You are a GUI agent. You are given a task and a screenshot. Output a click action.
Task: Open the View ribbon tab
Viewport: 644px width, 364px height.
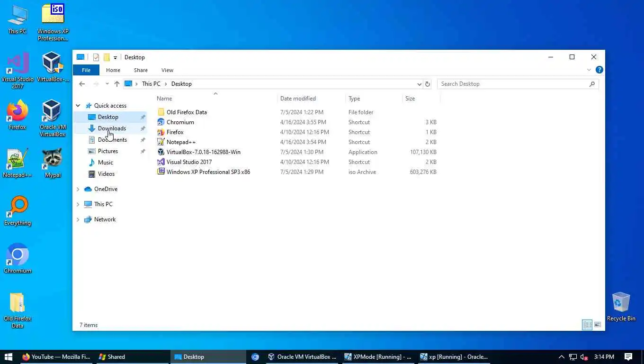[167, 70]
